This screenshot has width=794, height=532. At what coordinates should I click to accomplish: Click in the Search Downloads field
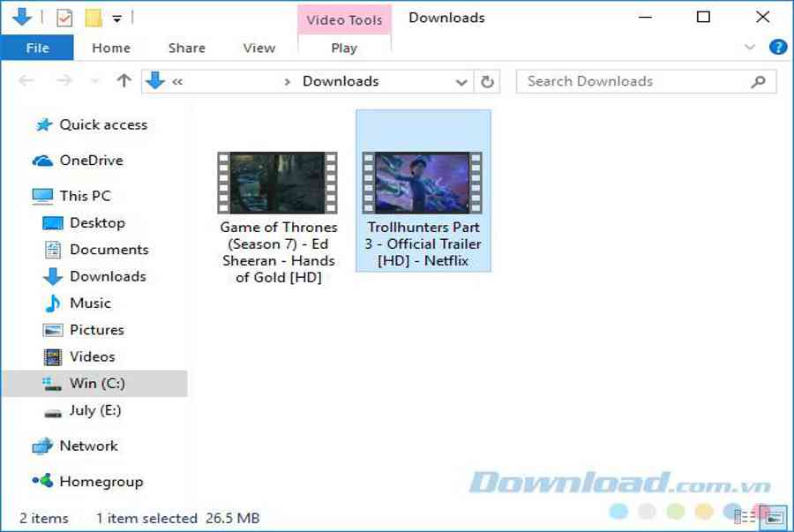(x=635, y=81)
